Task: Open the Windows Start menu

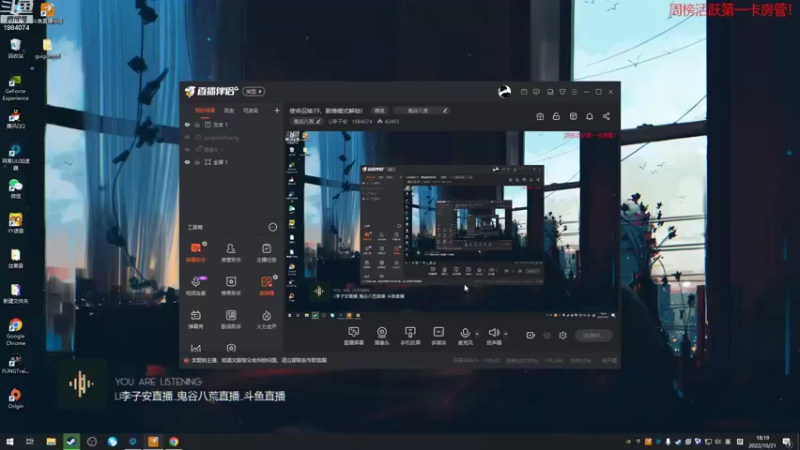Action: (10, 441)
